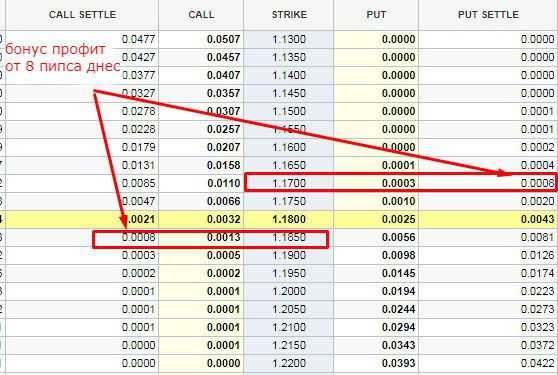Click call settle value 0.0085
Screen dimensions: 558x375
138,183
